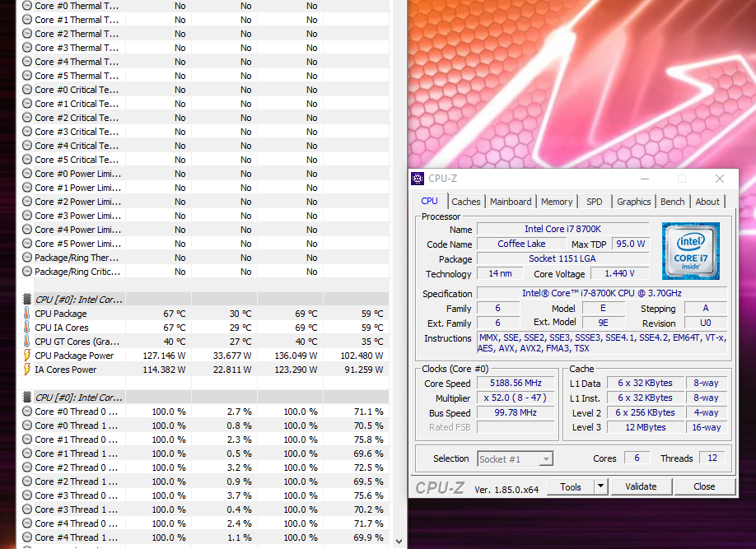Image resolution: width=756 pixels, height=549 pixels.
Task: Click chip icon of second CPU [#0] header
Action: click(x=27, y=398)
